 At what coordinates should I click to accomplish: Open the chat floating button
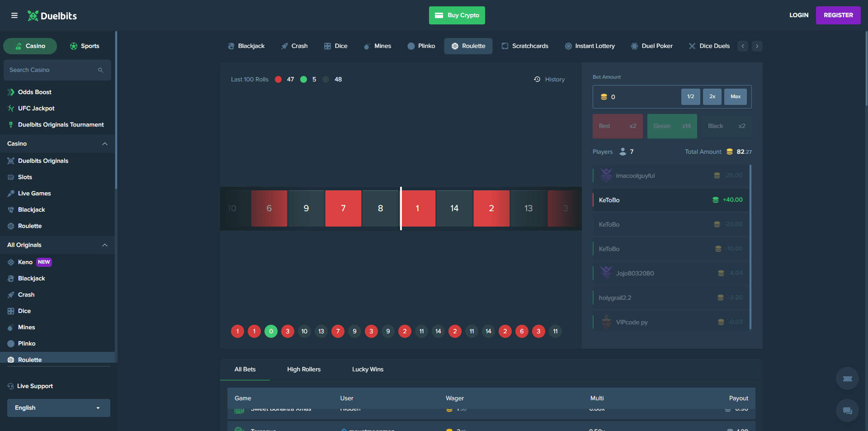tap(847, 411)
